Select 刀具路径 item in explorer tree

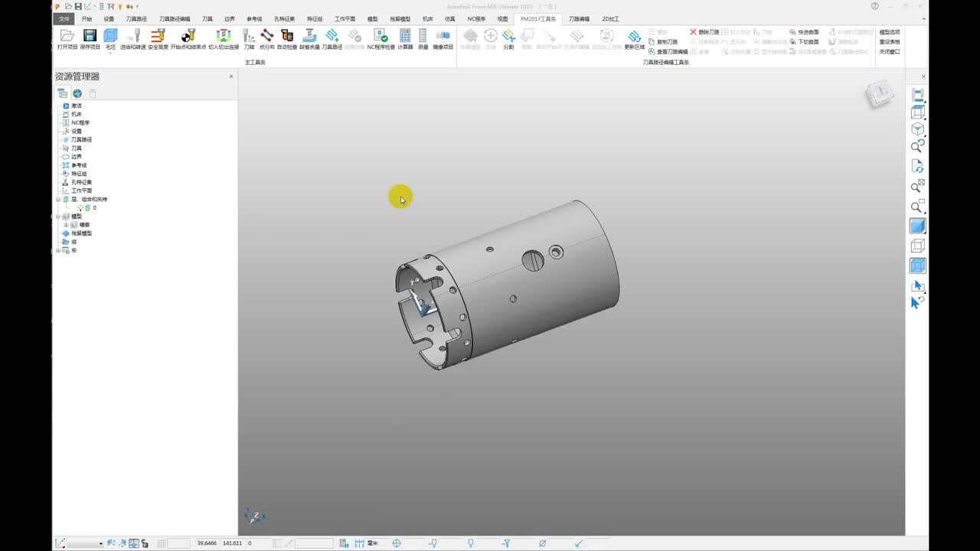point(81,140)
